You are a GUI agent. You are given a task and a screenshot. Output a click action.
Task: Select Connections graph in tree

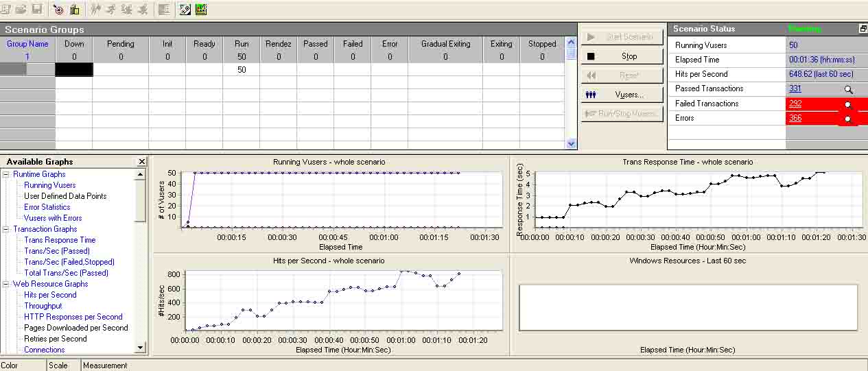pos(45,350)
